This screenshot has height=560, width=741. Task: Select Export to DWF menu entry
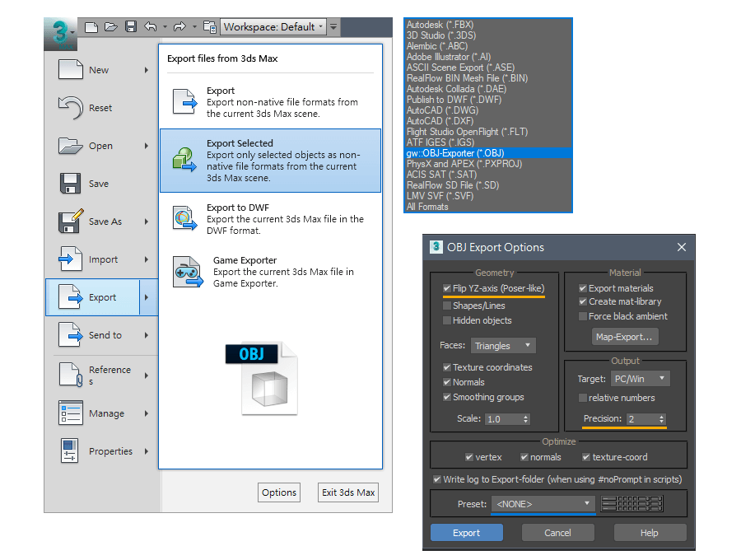tap(270, 219)
